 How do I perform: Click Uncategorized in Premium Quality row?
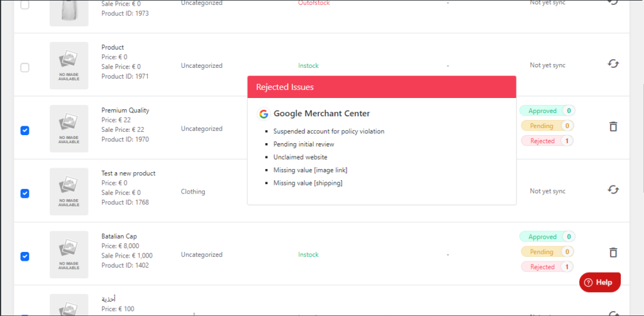click(x=202, y=128)
